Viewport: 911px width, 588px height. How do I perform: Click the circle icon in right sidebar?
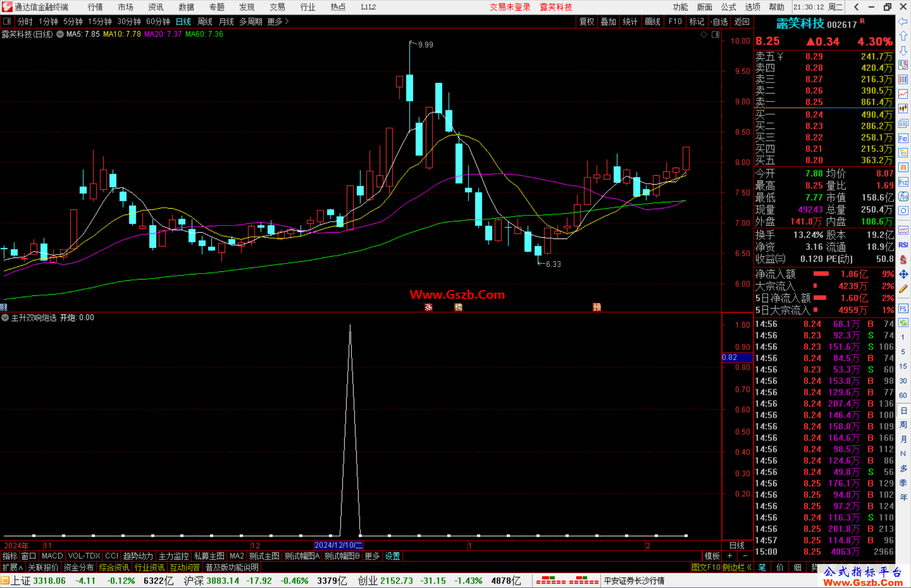[x=903, y=211]
